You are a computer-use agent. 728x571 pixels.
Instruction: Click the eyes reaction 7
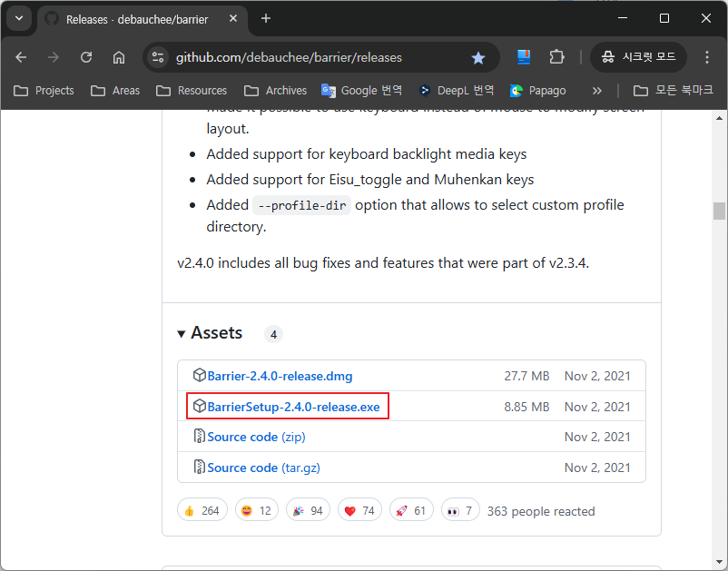pos(460,510)
